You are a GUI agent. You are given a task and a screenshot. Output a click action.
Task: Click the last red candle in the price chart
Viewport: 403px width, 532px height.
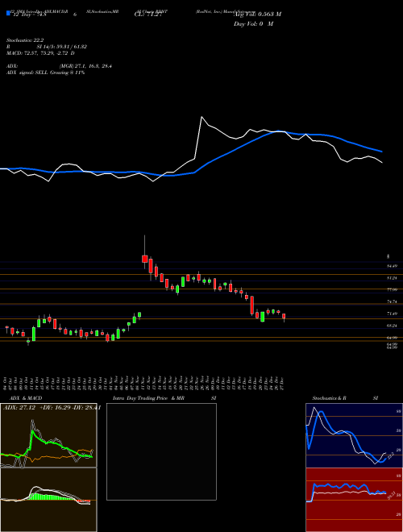[284, 316]
